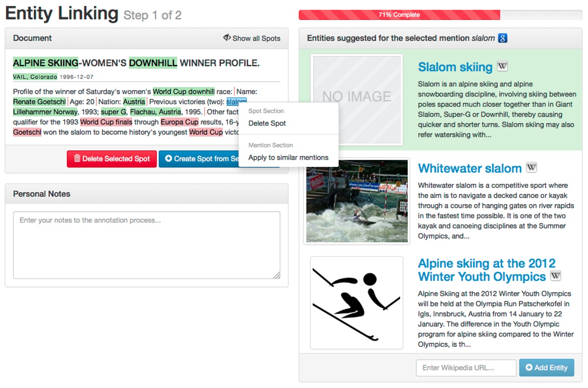588x388 pixels.
Task: Click the spot icon beside Show all Spots
Action: [227, 38]
